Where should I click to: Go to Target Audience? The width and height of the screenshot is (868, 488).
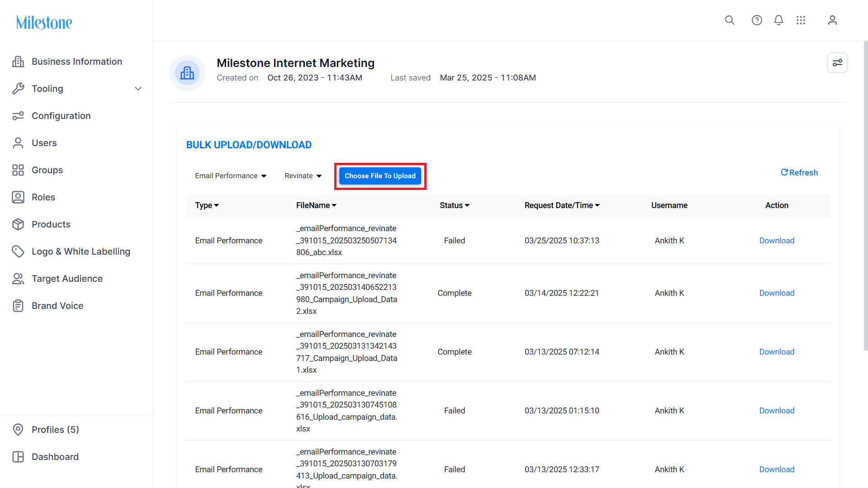coord(67,279)
